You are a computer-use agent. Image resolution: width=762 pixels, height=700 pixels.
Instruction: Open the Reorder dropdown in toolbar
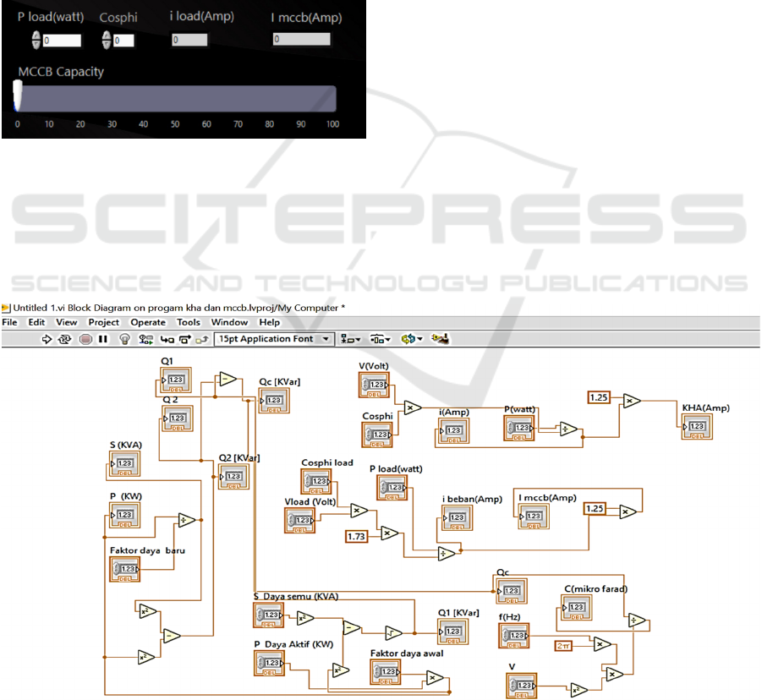pos(412,339)
